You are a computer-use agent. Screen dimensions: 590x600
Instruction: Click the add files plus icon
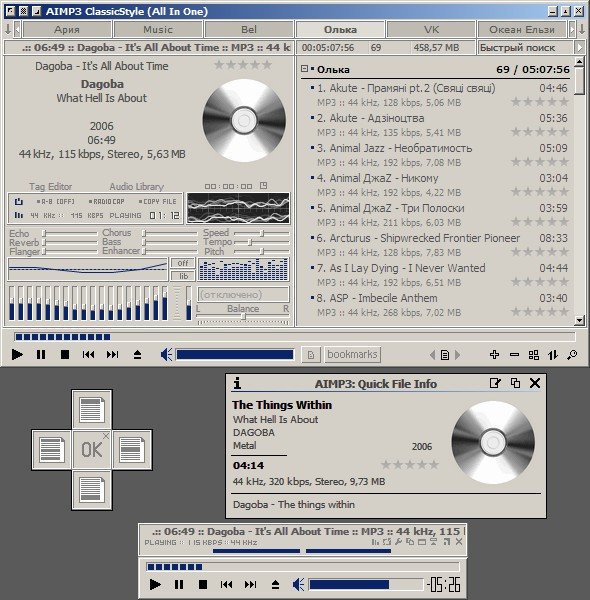494,355
